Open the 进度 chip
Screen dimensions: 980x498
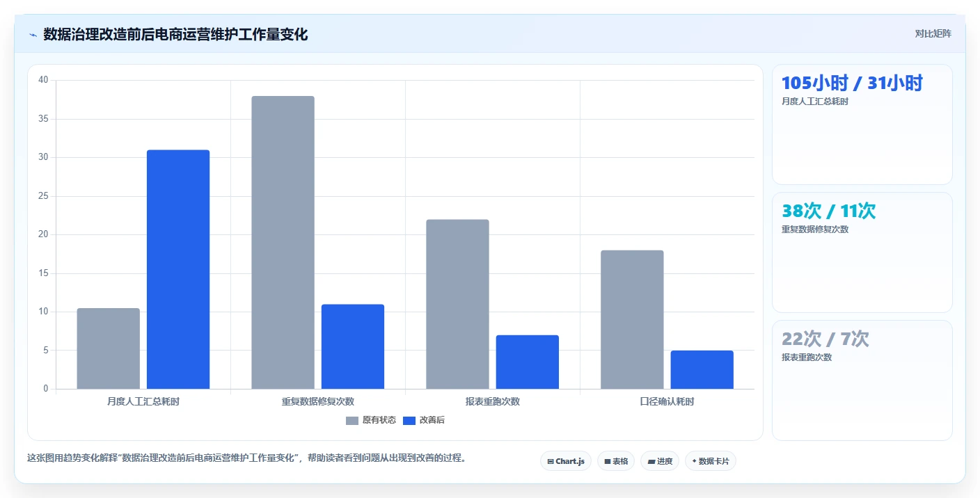tap(660, 461)
